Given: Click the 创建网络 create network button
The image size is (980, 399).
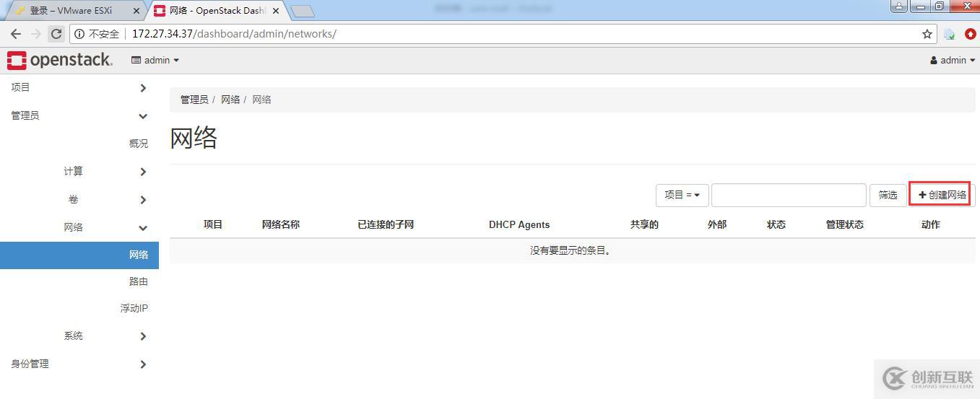Looking at the screenshot, I should tap(942, 195).
